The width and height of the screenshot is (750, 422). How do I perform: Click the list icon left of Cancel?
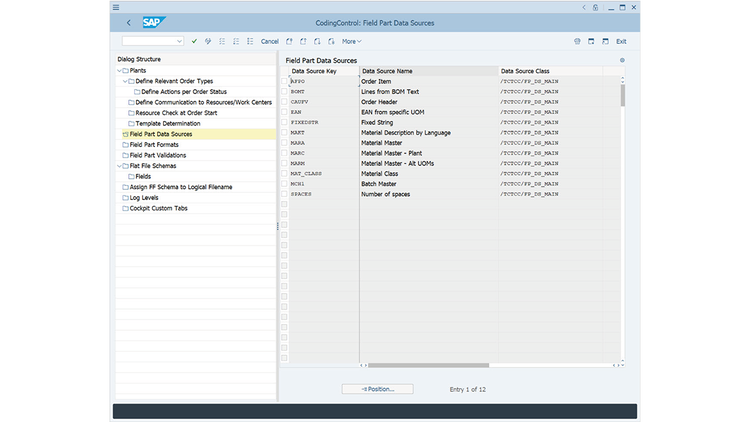click(x=250, y=42)
